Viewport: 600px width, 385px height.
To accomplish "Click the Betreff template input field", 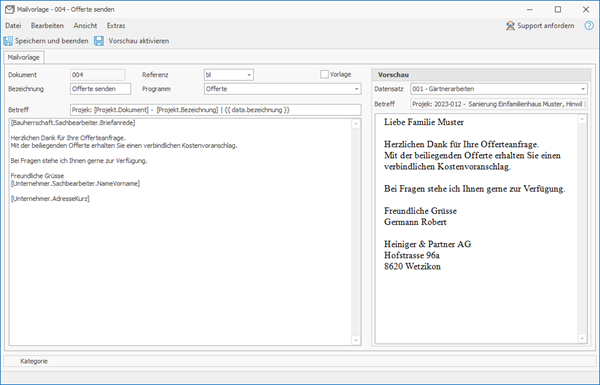I will (215, 110).
